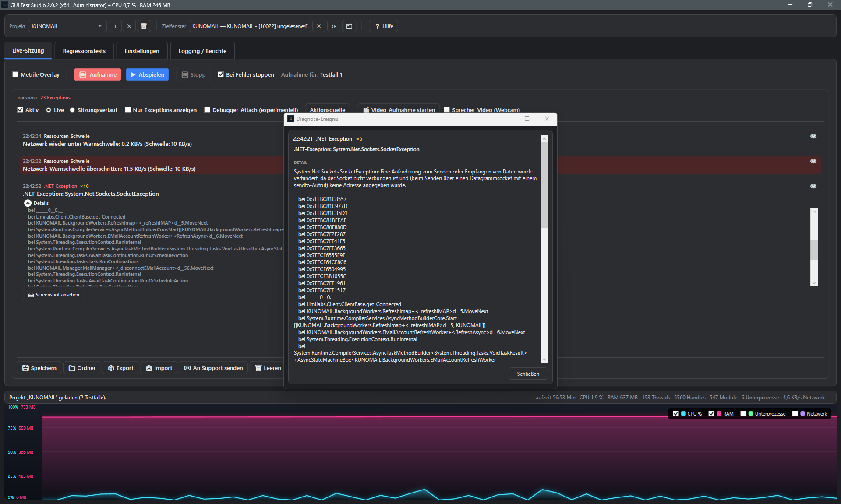The width and height of the screenshot is (841, 504).
Task: Export diagnostics using the Export button
Action: point(121,368)
